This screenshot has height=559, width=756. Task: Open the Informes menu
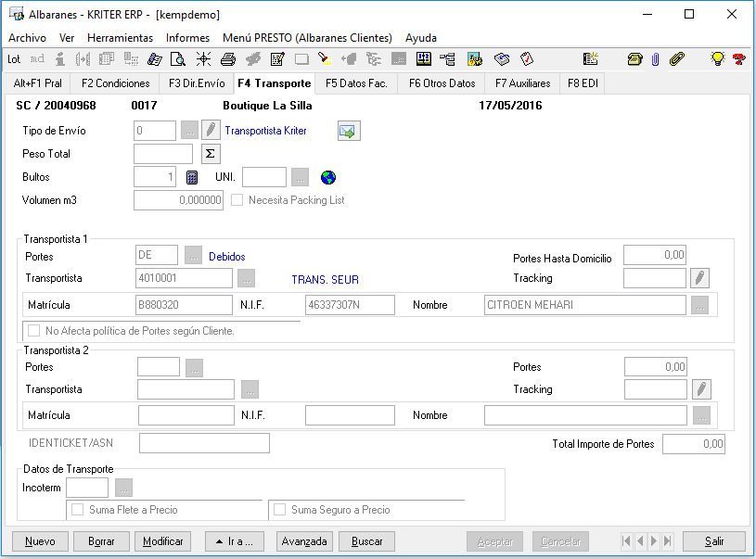pyautogui.click(x=187, y=38)
